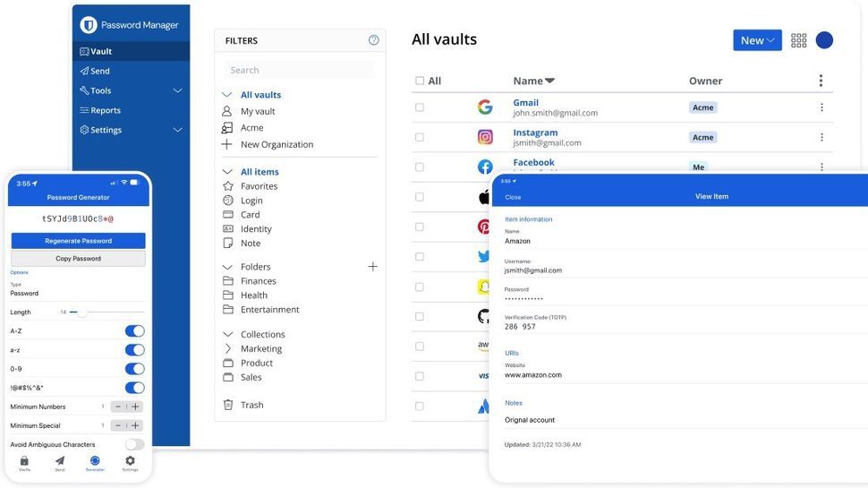
Task: Open Send tab icon on phone
Action: tap(60, 461)
